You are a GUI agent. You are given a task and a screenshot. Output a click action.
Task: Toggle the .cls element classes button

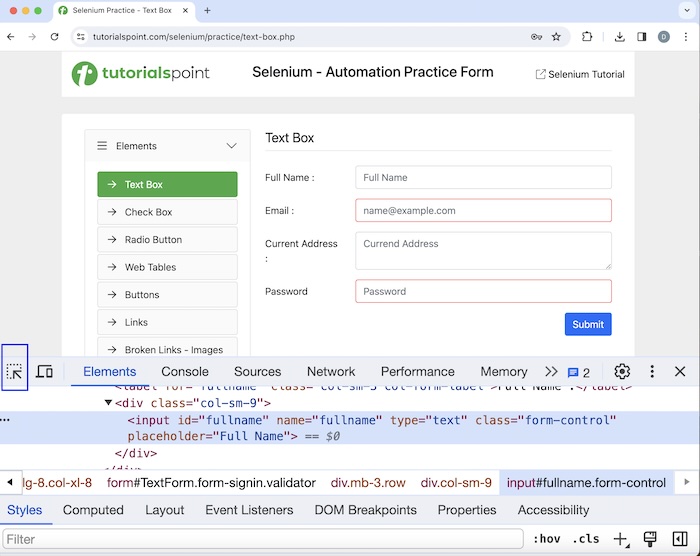[585, 539]
